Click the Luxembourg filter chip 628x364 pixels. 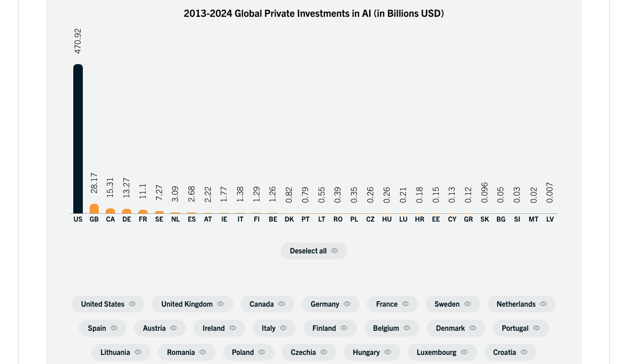click(x=442, y=352)
